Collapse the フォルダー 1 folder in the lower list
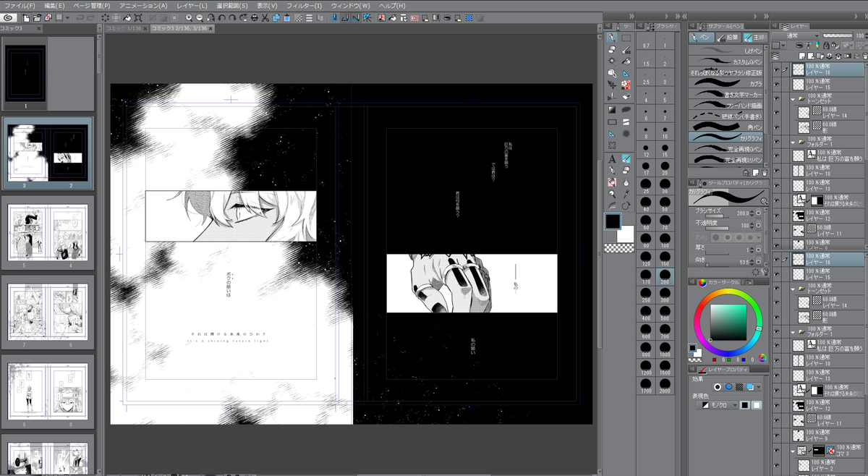This screenshot has width=868, height=476. (793, 332)
